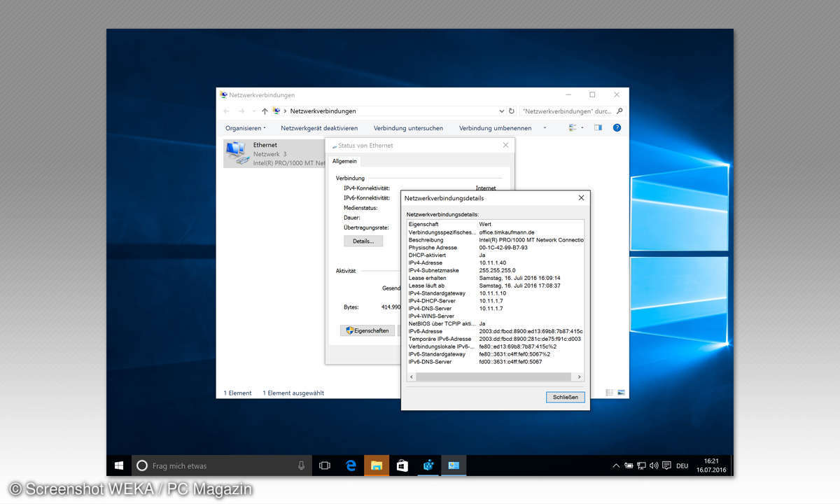Go up one level with the up arrow
Screen dimensions: 840x504
pyautogui.click(x=265, y=111)
